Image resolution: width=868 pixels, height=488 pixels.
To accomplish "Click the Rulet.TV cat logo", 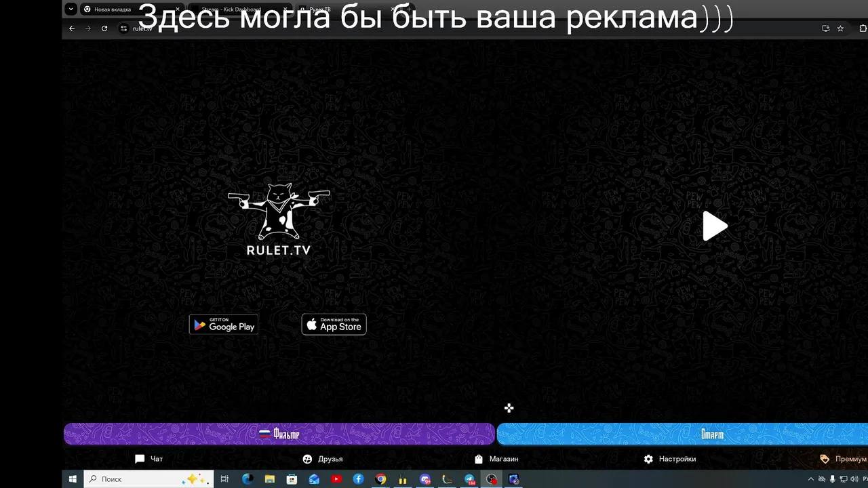I will coord(279,220).
